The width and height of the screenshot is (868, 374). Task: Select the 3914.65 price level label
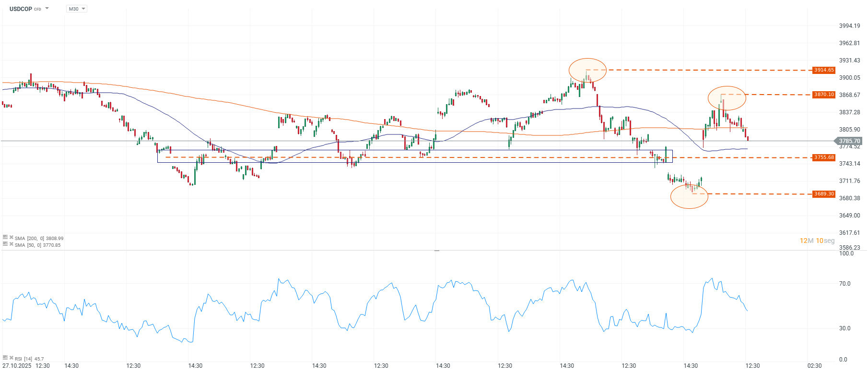coord(824,70)
